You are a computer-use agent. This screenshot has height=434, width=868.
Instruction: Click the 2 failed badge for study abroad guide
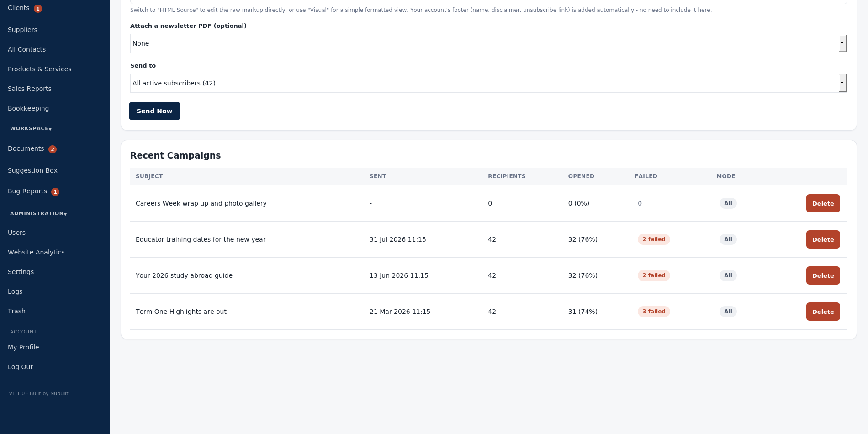pos(654,275)
